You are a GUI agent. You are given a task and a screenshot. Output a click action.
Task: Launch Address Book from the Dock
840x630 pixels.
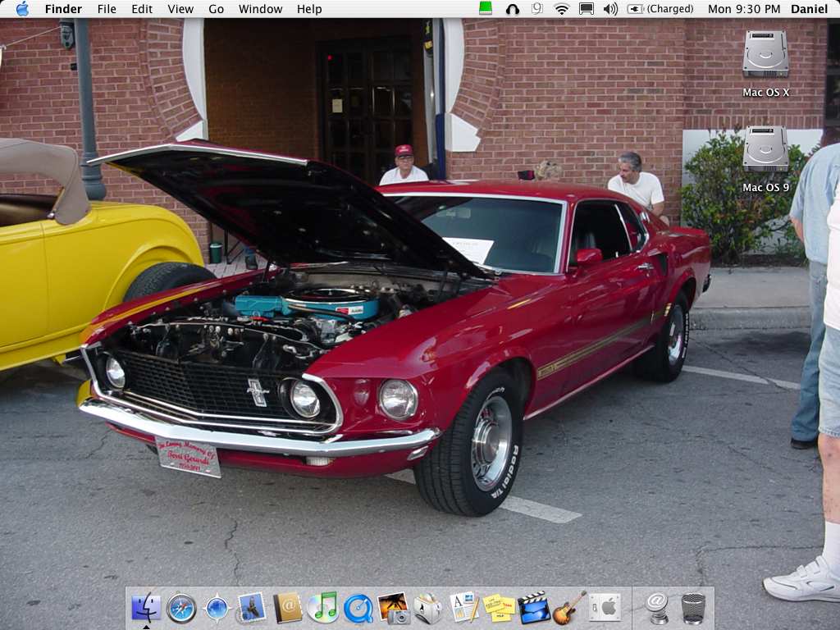pyautogui.click(x=288, y=608)
